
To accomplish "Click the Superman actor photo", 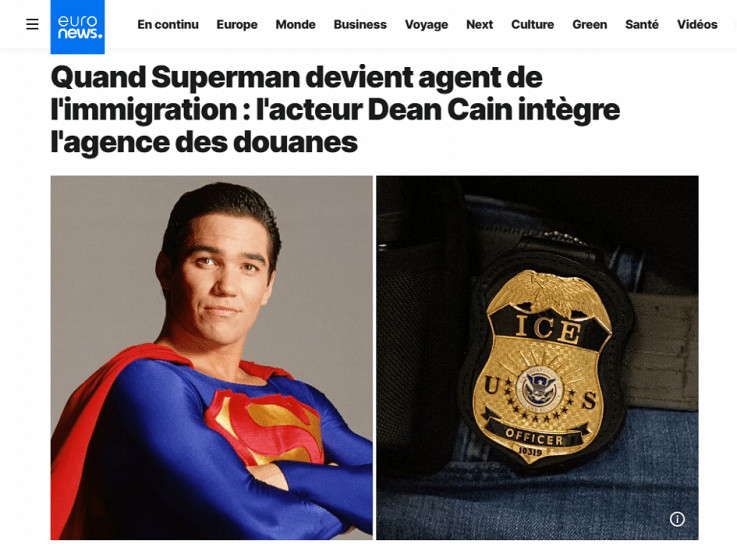I will tap(212, 357).
